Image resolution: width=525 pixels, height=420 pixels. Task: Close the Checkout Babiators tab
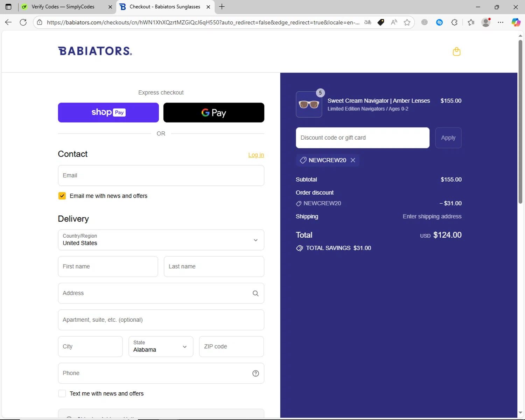[208, 7]
